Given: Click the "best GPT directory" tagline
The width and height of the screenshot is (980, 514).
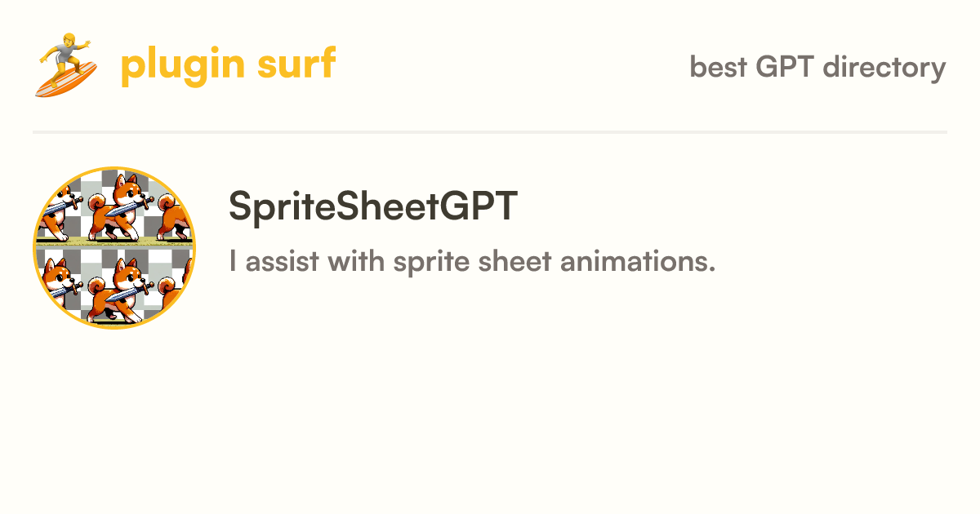Looking at the screenshot, I should (x=818, y=67).
